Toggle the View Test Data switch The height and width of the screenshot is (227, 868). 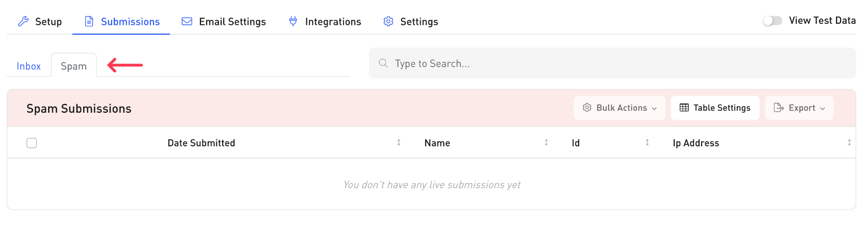772,21
